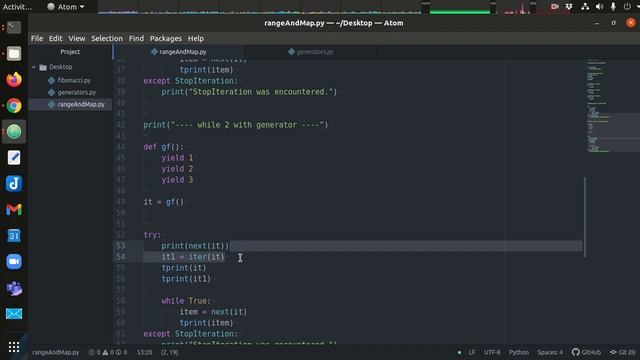Open the File menu
This screenshot has width=640, height=360.
tap(37, 38)
